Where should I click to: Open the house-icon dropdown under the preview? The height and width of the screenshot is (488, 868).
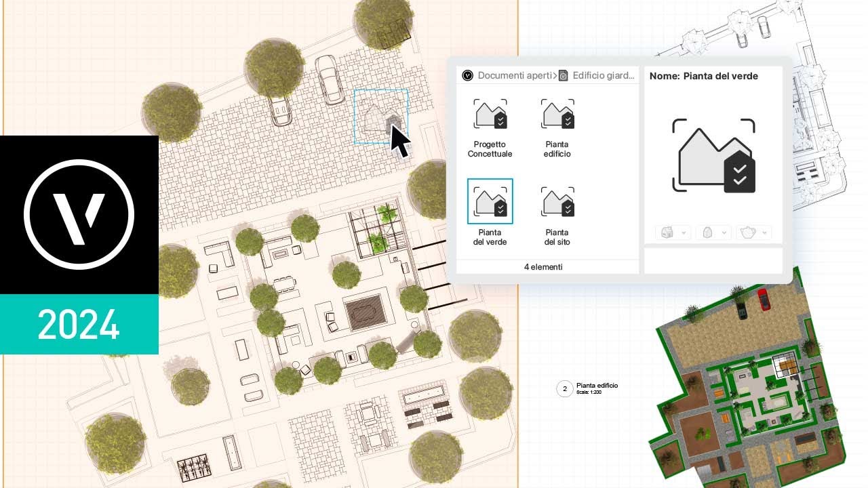[x=673, y=232]
